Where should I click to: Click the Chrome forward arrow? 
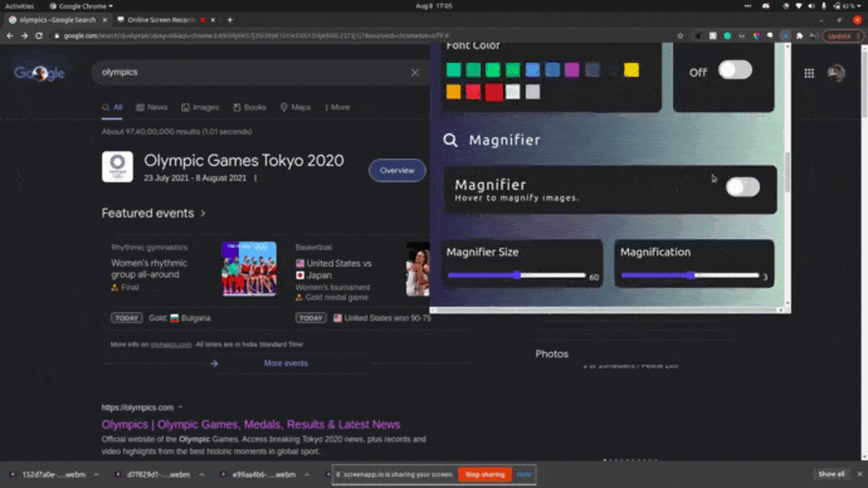(x=25, y=36)
